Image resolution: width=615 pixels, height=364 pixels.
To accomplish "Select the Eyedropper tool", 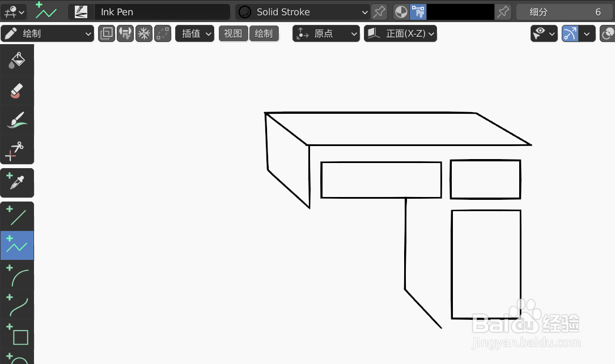I will 17,183.
